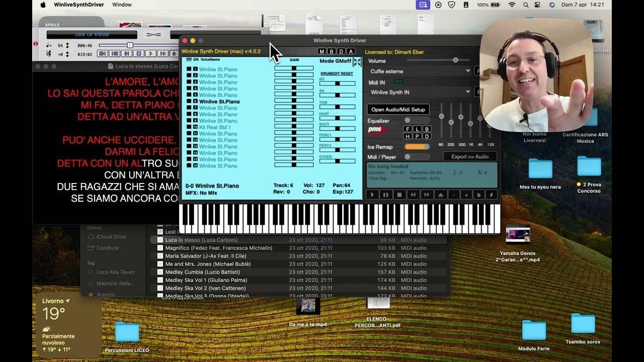Image resolution: width=644 pixels, height=362 pixels.
Task: Click the Volume slider knob
Action: (x=455, y=60)
